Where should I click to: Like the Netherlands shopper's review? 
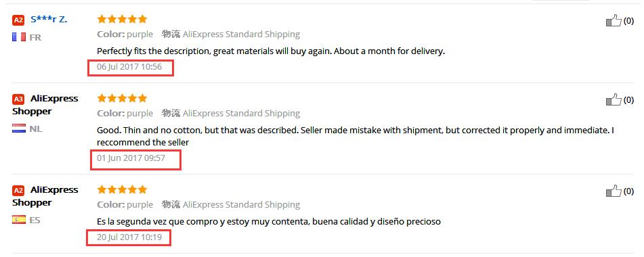pos(614,99)
